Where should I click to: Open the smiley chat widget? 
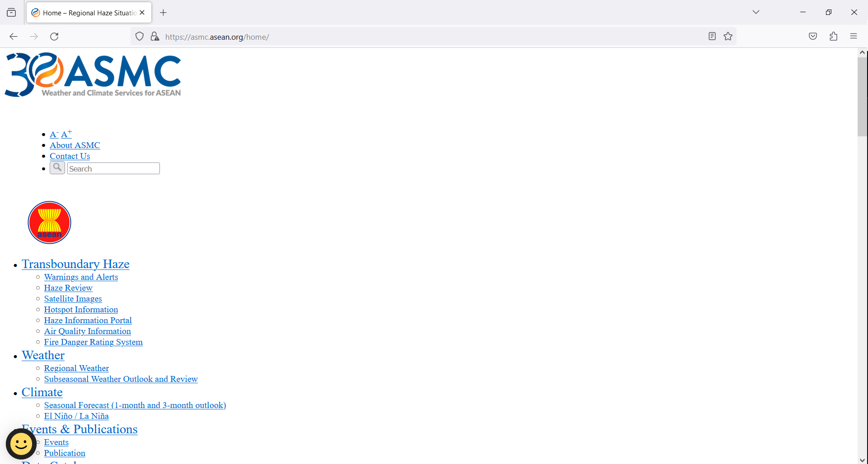point(21,444)
